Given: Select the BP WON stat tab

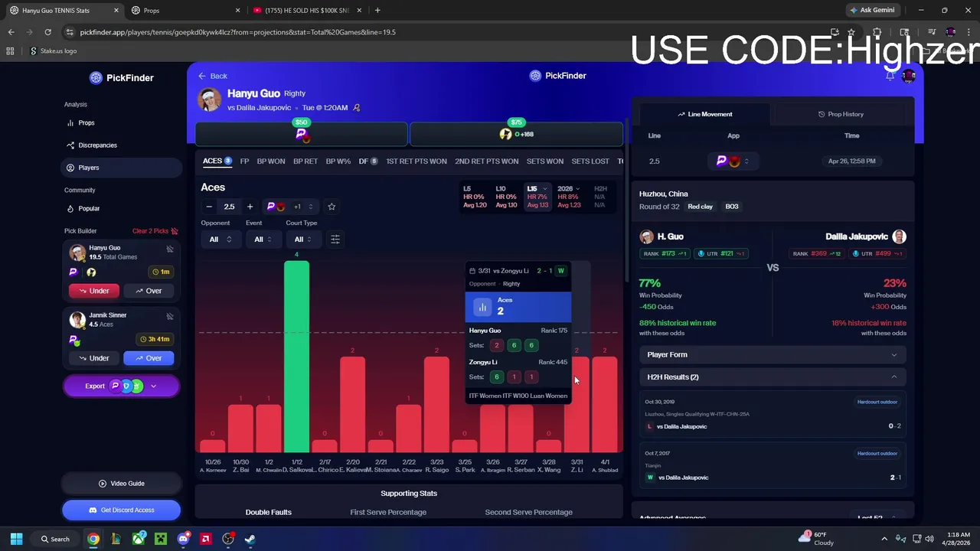Looking at the screenshot, I should [x=271, y=161].
